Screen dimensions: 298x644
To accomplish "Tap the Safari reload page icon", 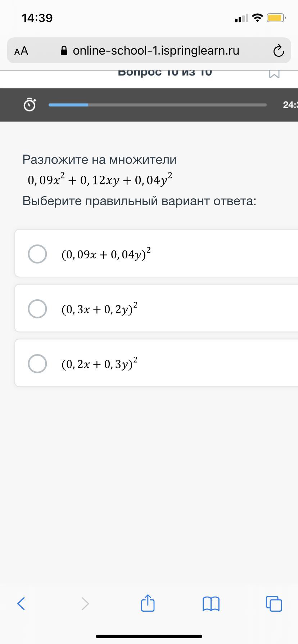I will [279, 51].
